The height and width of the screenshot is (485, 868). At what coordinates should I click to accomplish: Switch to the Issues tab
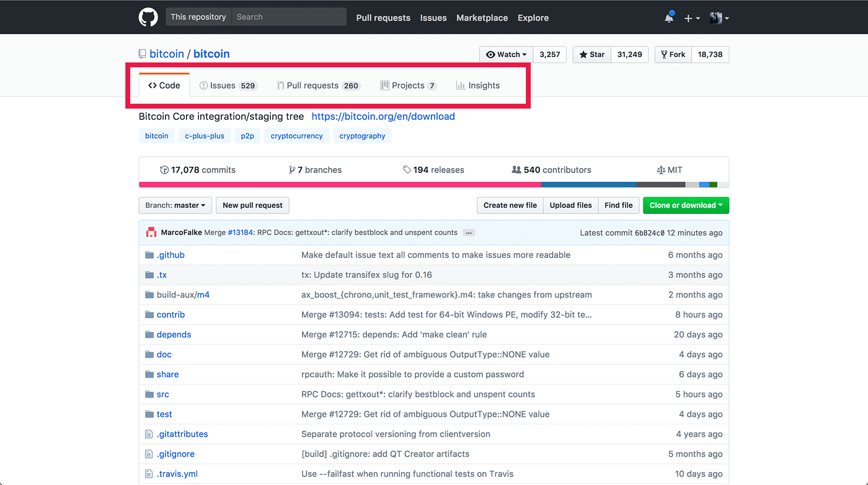tap(223, 85)
